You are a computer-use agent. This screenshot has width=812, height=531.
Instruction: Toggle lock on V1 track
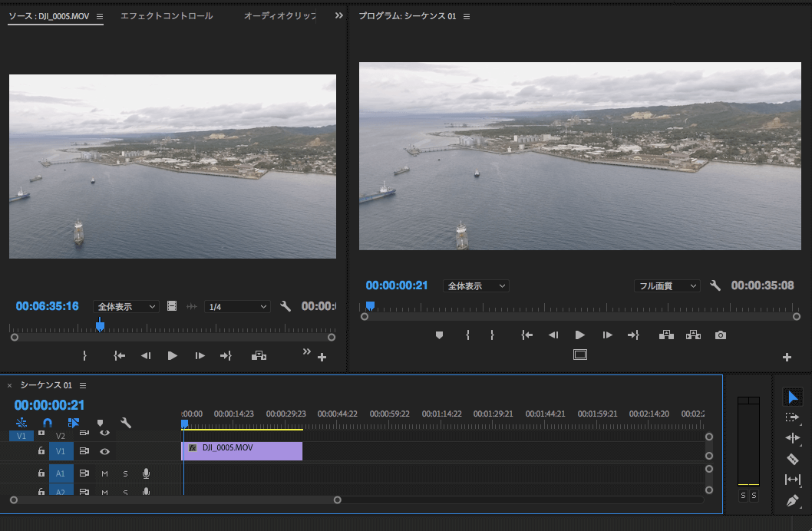click(x=41, y=451)
